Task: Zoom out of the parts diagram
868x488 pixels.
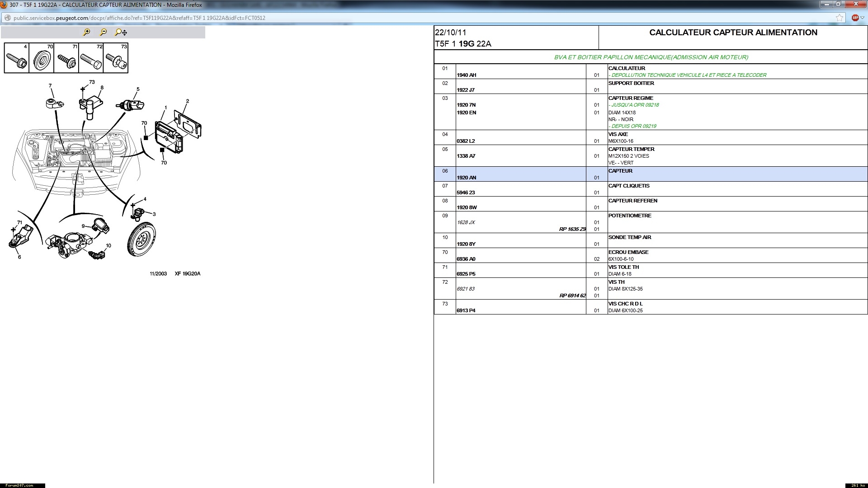Action: click(x=104, y=32)
